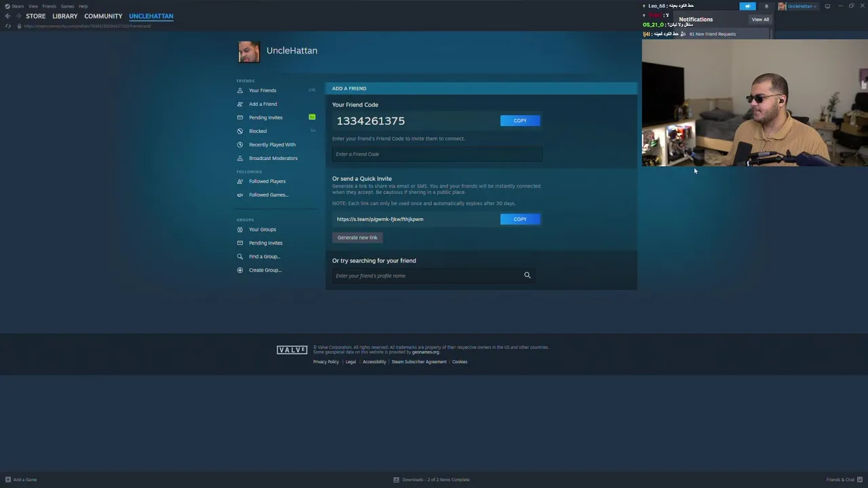Open Recently Played With
868x488 pixels.
(x=272, y=145)
